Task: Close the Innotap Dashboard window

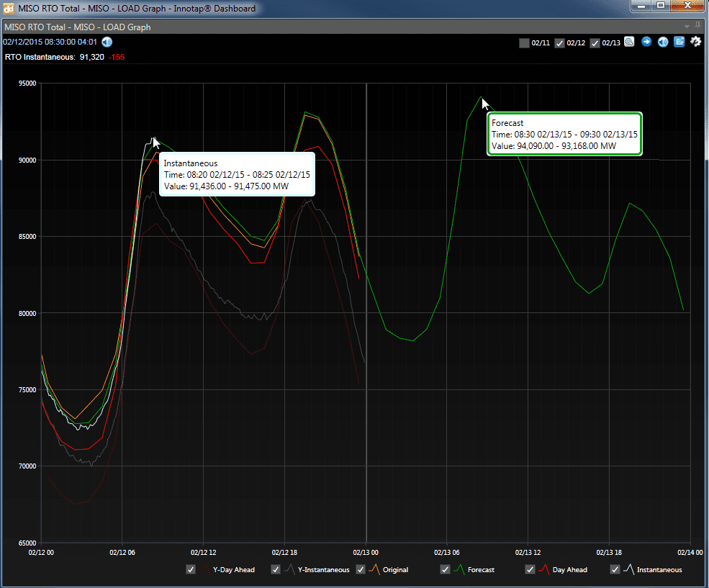Action: tap(687, 6)
